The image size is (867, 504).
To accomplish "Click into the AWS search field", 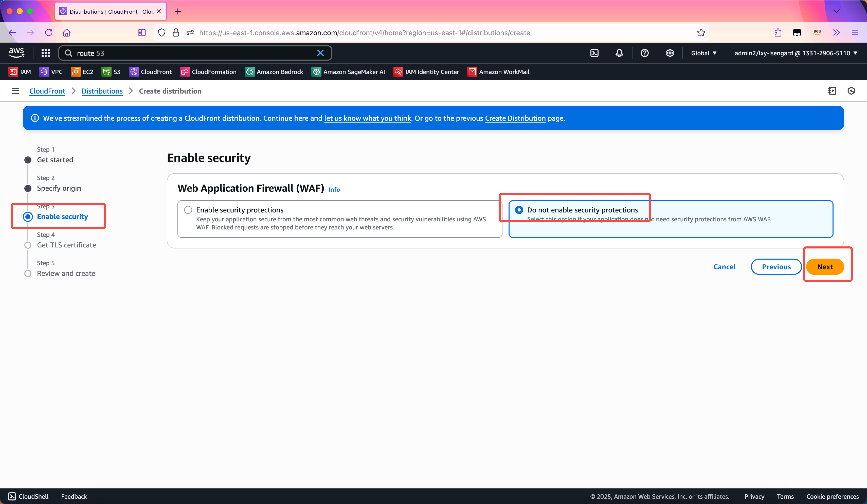I will (x=195, y=53).
